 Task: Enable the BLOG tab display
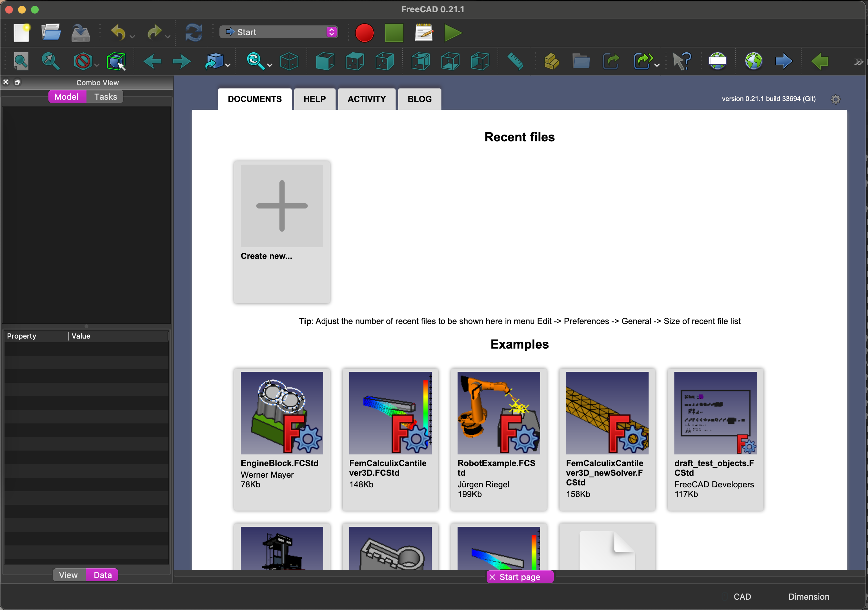[420, 99]
